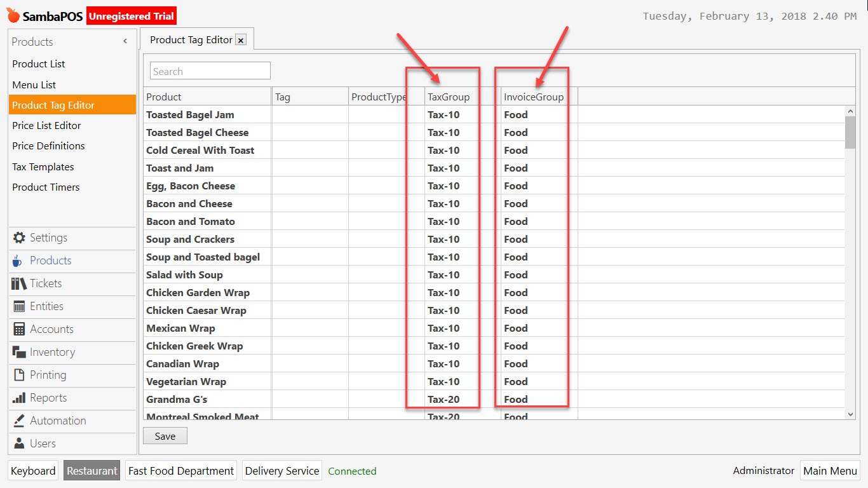Click the Administrator user label
The height and width of the screenshot is (488, 868).
coord(764,471)
